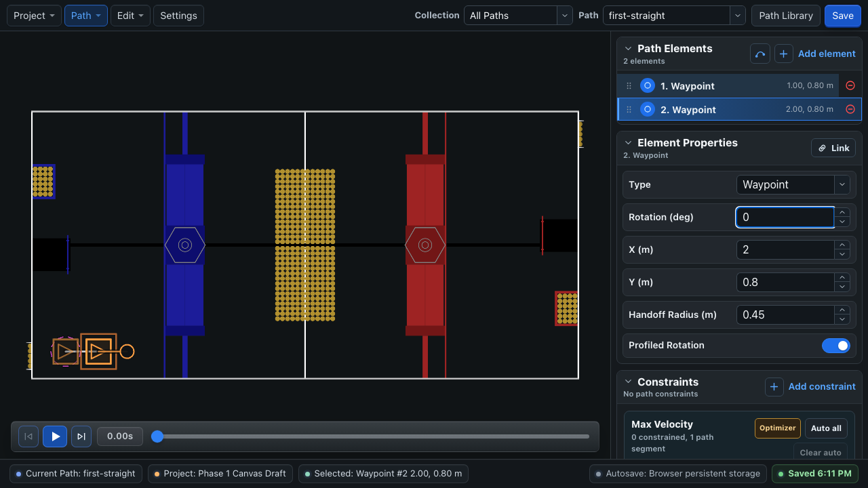Open the Collection dropdown showing All Paths
The width and height of the screenshot is (868, 488).
point(518,16)
